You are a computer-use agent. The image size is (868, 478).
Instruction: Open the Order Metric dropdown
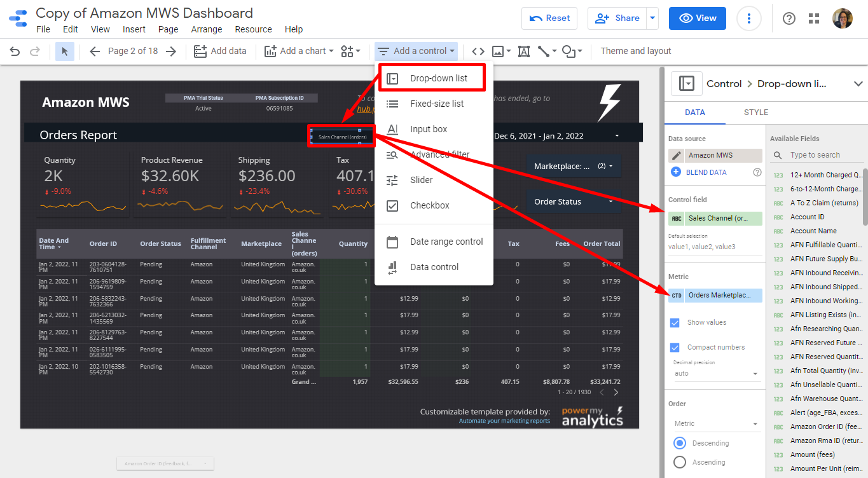715,424
